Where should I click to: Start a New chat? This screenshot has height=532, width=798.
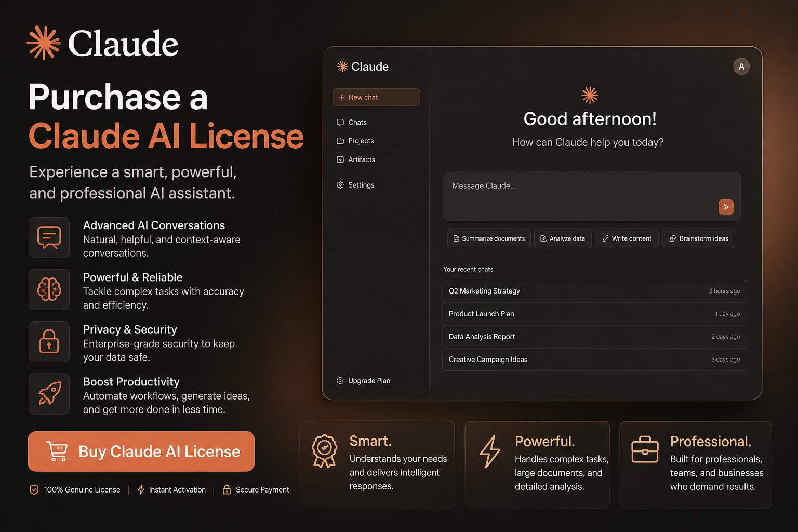coord(376,97)
